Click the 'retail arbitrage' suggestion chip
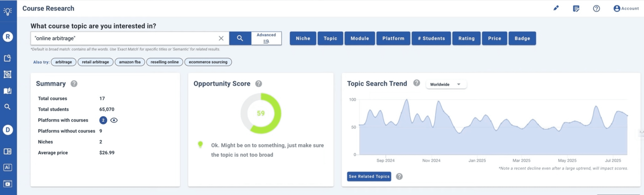The height and width of the screenshot is (195, 644). pyautogui.click(x=95, y=62)
